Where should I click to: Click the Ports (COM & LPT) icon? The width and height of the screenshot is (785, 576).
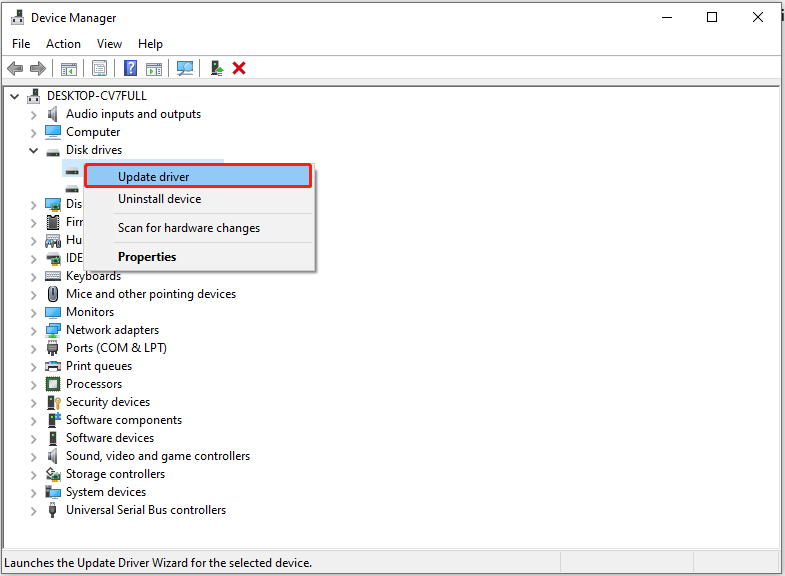point(53,348)
